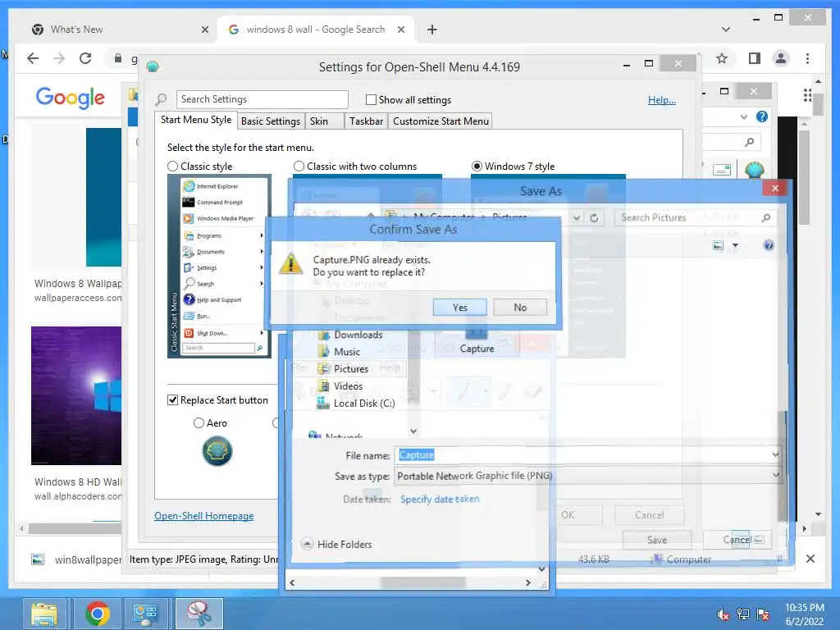This screenshot has width=840, height=630.
Task: Select Local Disk (C:) in folder tree
Action: pyautogui.click(x=356, y=404)
